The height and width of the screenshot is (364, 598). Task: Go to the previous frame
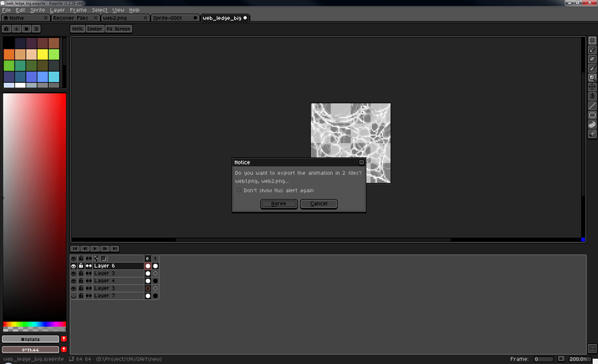click(85, 249)
